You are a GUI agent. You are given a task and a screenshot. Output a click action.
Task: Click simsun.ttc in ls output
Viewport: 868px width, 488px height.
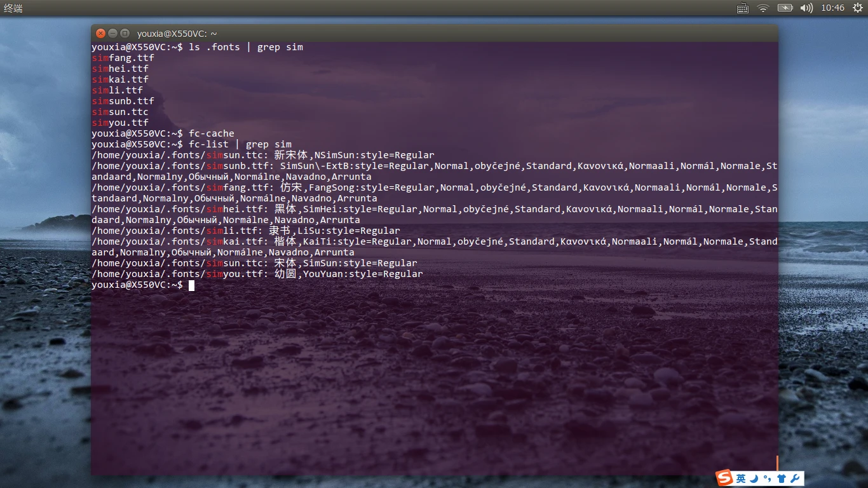coord(120,112)
